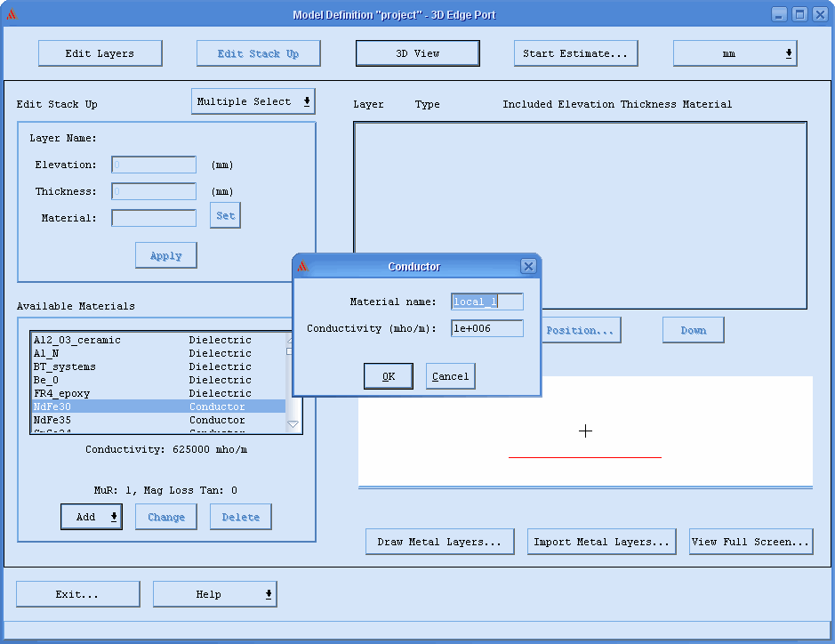
Task: Click the Elevation input field
Action: click(x=154, y=165)
